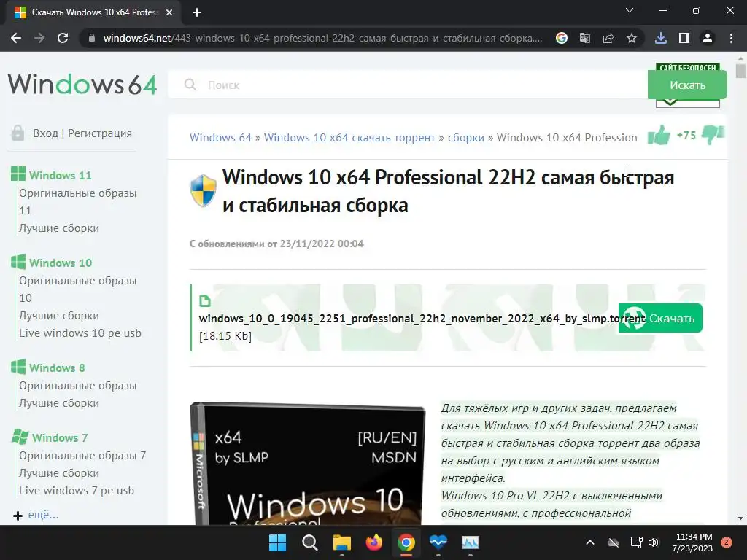Image resolution: width=747 pixels, height=560 pixels.
Task: Open taskbar Search
Action: point(309,542)
